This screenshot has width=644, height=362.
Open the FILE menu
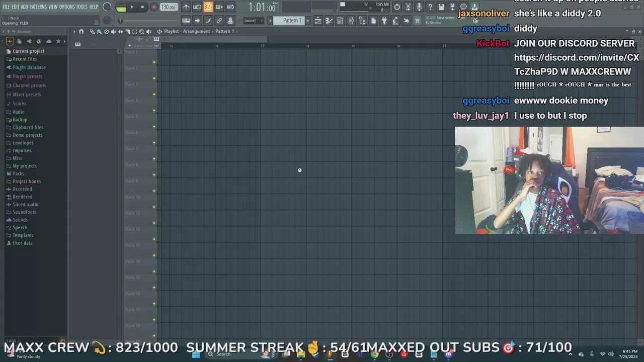click(6, 7)
